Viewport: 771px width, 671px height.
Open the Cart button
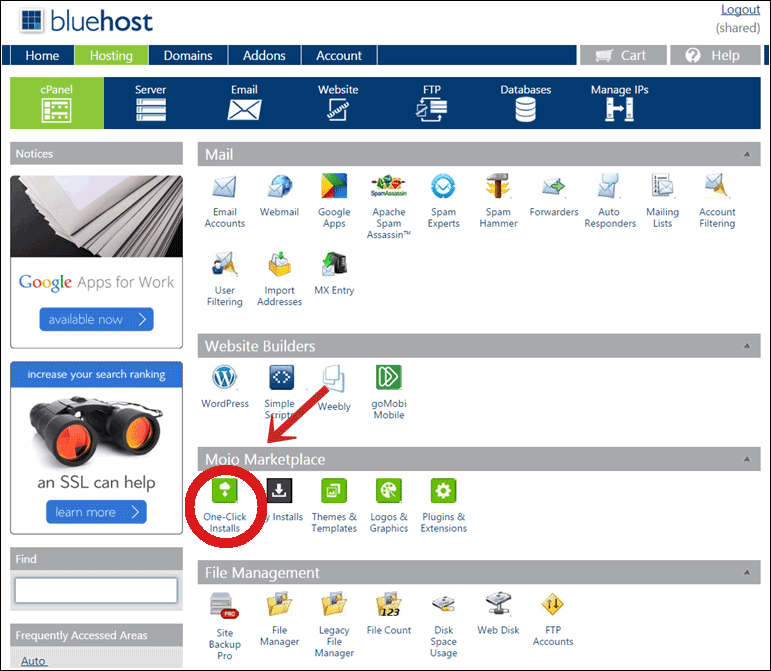pos(623,55)
